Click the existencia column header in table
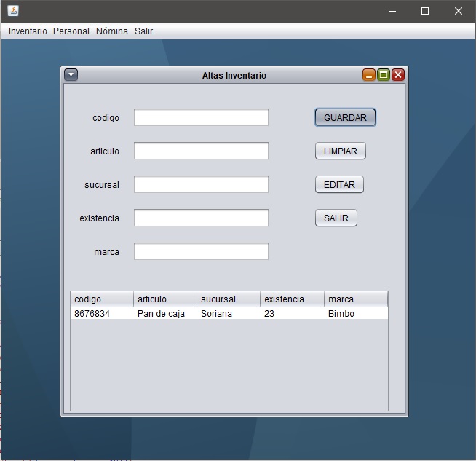Image resolution: width=476 pixels, height=461 pixels. click(292, 299)
